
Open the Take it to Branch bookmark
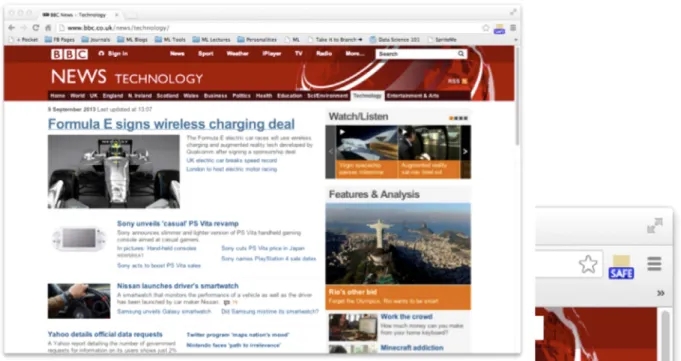[x=335, y=40]
